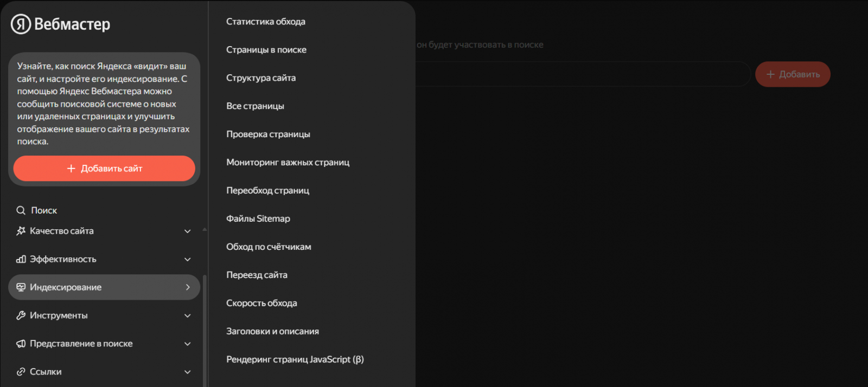The image size is (868, 387).
Task: Open Переобход страниц menu entry
Action: [x=267, y=190]
